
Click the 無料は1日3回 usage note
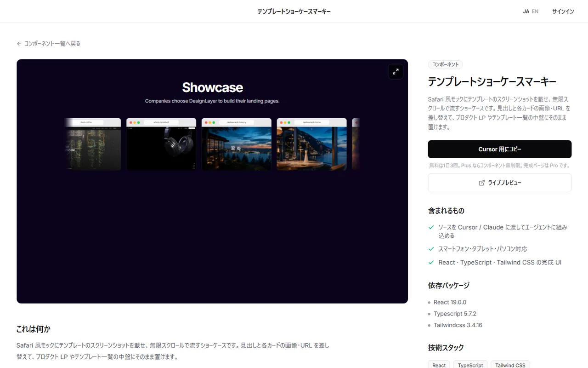click(500, 166)
